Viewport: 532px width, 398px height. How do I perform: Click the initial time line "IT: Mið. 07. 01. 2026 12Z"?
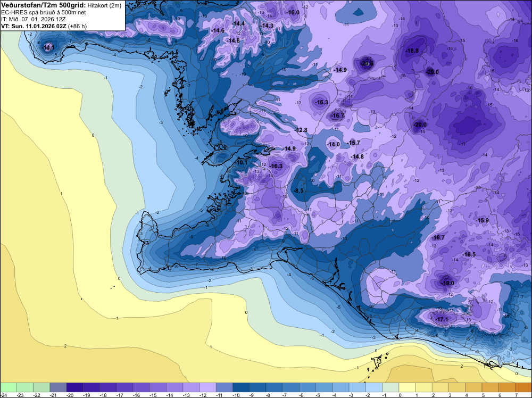(34, 19)
